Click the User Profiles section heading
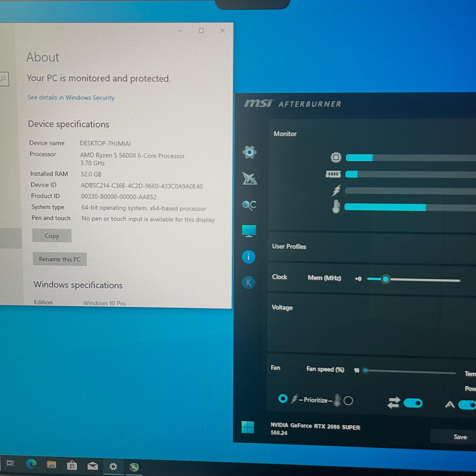This screenshot has width=476, height=476. 289,246
